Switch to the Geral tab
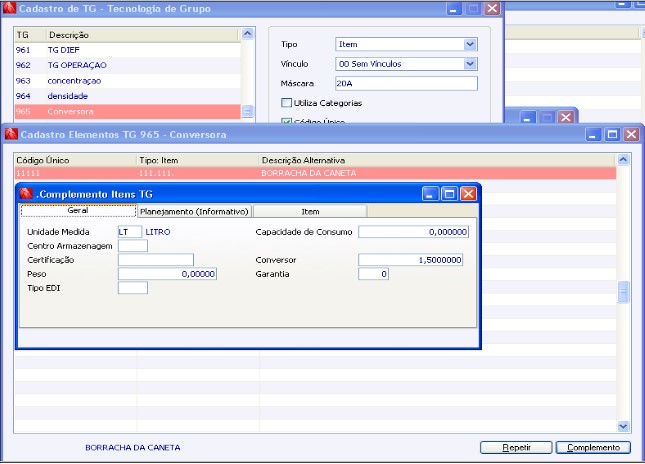645x464 pixels. click(x=78, y=211)
